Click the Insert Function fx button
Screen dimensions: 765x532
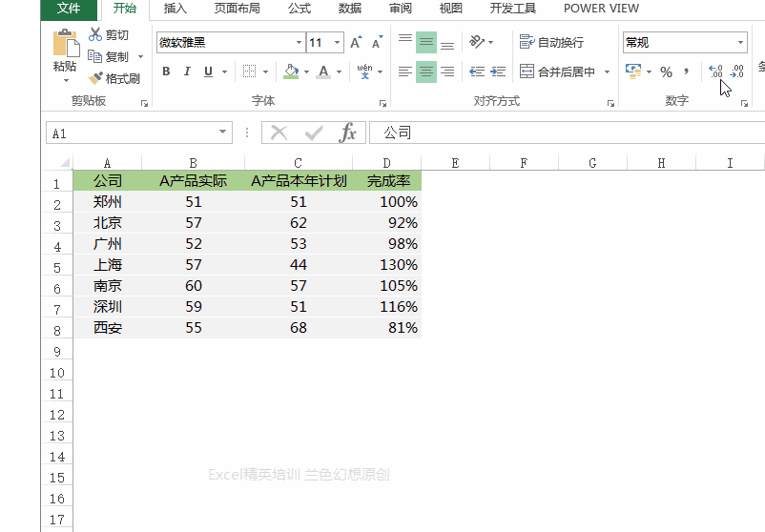click(347, 133)
